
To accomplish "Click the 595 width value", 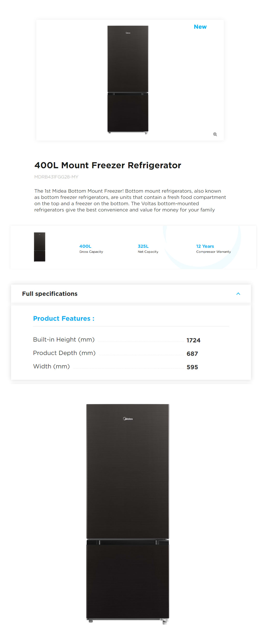I will (192, 367).
